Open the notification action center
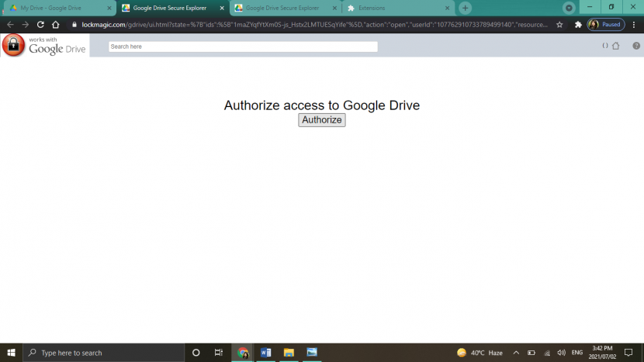This screenshot has width=644, height=362. click(x=628, y=353)
